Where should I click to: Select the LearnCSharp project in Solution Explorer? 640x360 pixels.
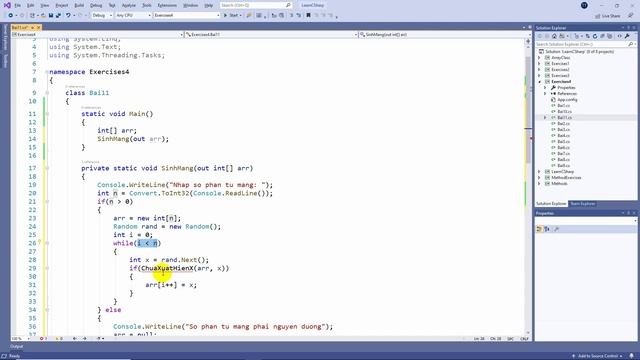(562, 171)
